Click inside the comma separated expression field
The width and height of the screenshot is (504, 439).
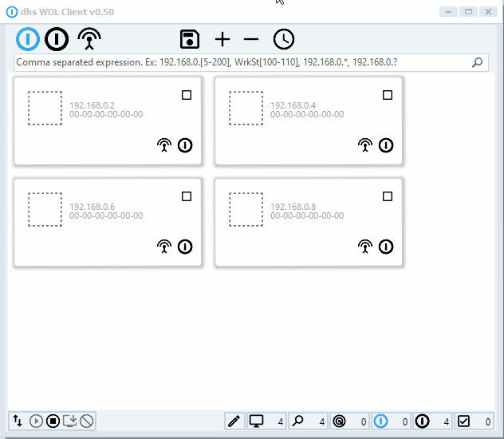coord(251,62)
